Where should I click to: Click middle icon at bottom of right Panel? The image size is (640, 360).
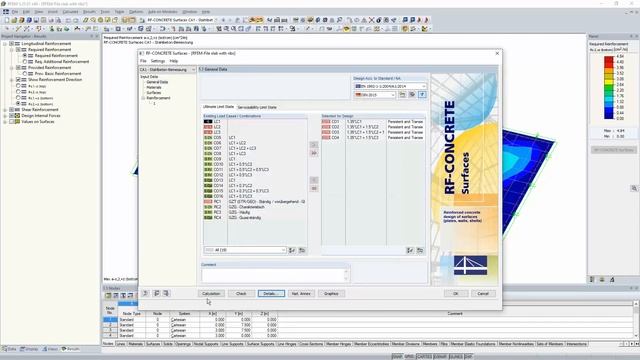click(602, 280)
